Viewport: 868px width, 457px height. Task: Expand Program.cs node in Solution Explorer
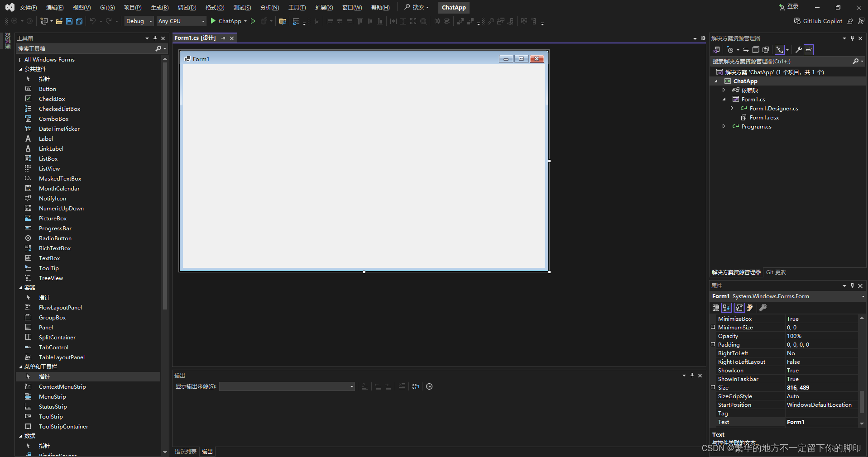coord(724,126)
